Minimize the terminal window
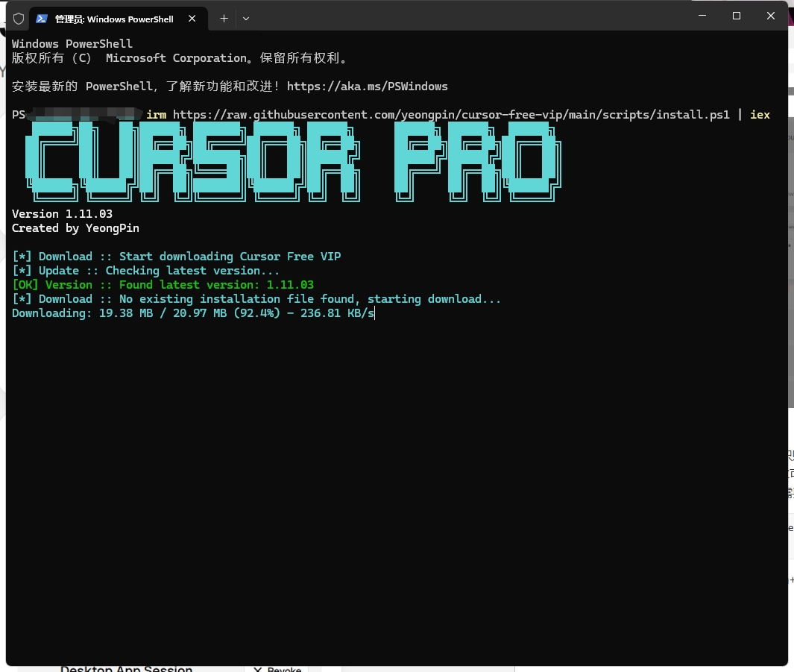 pyautogui.click(x=702, y=16)
